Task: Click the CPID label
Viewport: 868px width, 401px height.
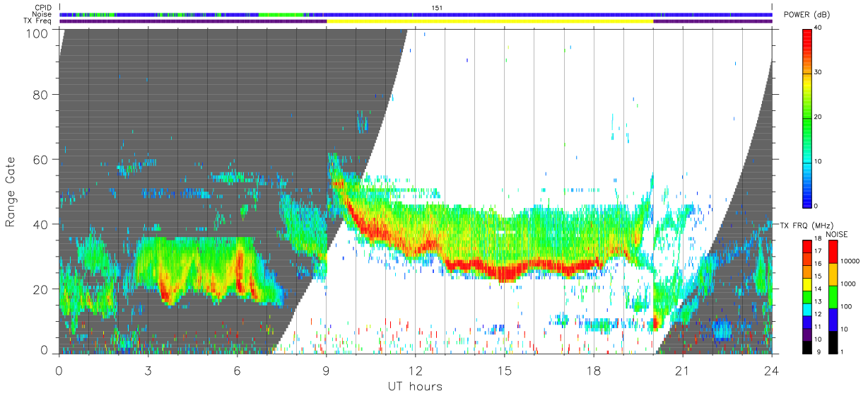Action: (x=42, y=8)
